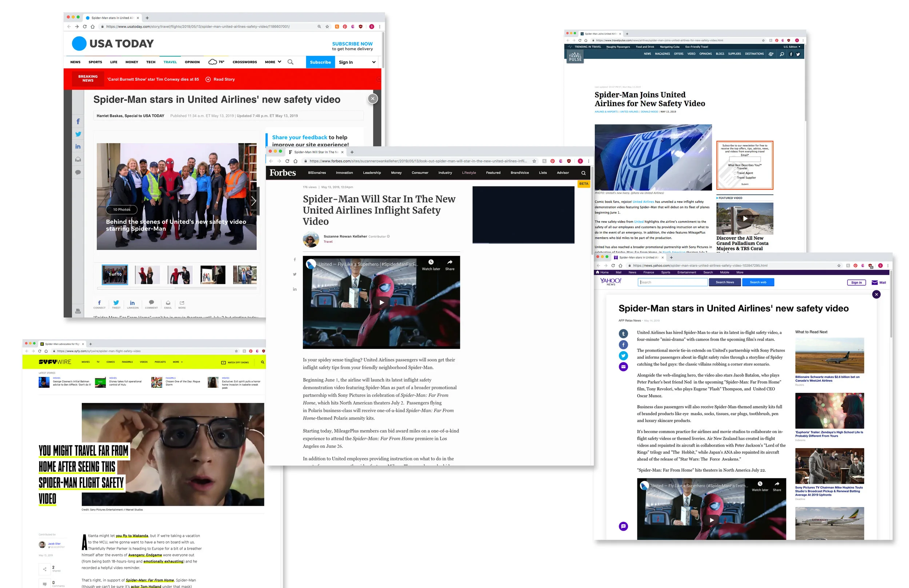This screenshot has width=909, height=588.
Task: Expand the MORE dropdown in Syfy Wire nav
Action: point(177,362)
